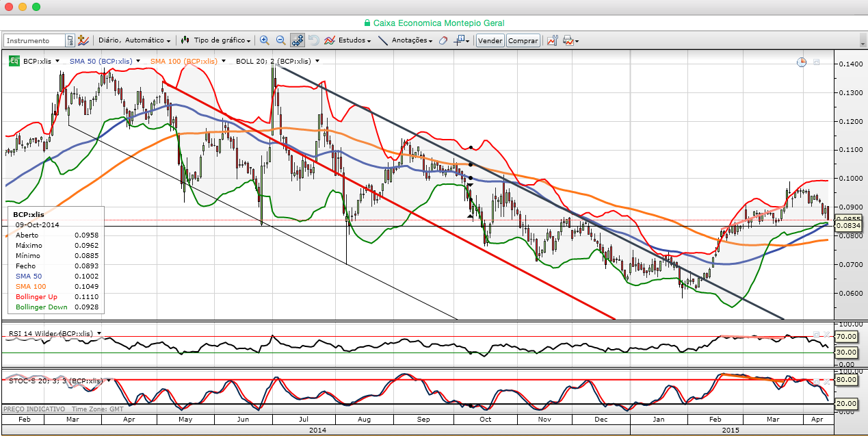Close the STOC-S stochastic panel

[x=826, y=381]
